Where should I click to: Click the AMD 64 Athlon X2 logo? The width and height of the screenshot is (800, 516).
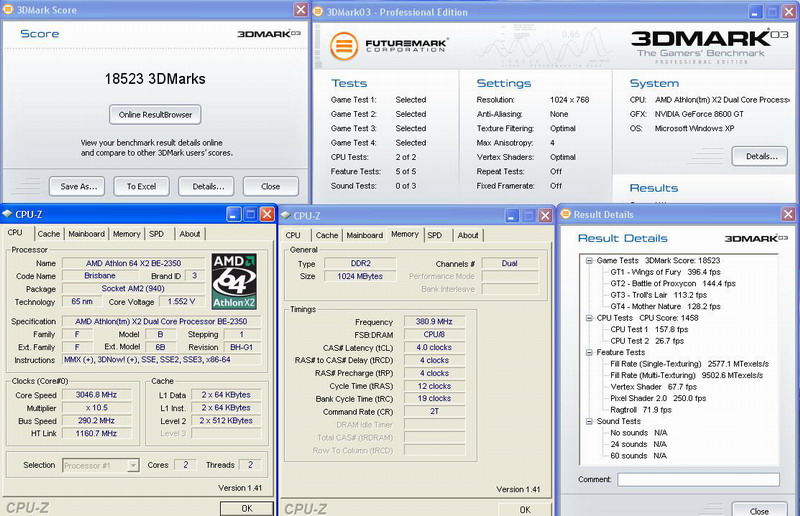click(x=234, y=282)
